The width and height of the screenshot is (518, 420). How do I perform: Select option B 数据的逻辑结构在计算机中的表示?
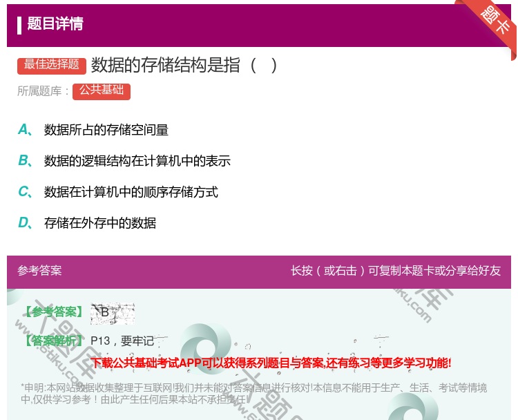[124, 161]
